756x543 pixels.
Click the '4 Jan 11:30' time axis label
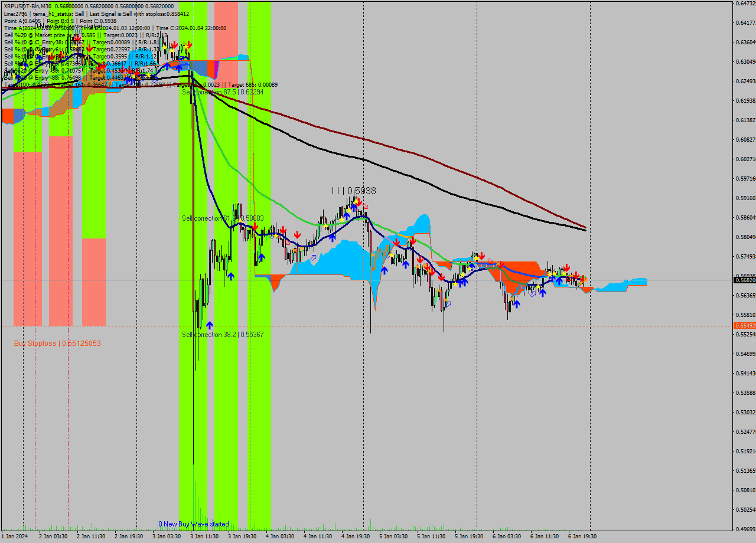317,537
